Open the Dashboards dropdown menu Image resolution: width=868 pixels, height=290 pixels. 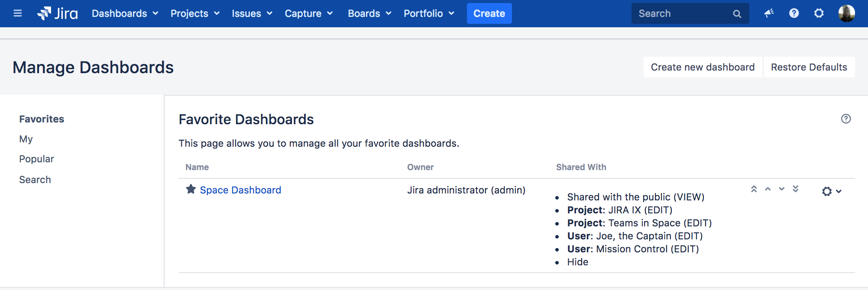click(125, 13)
